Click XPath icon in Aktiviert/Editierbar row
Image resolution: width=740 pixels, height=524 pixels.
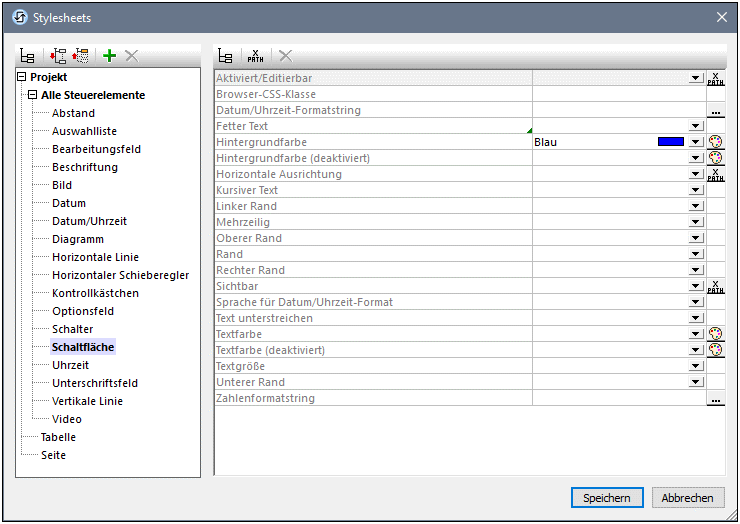715,79
